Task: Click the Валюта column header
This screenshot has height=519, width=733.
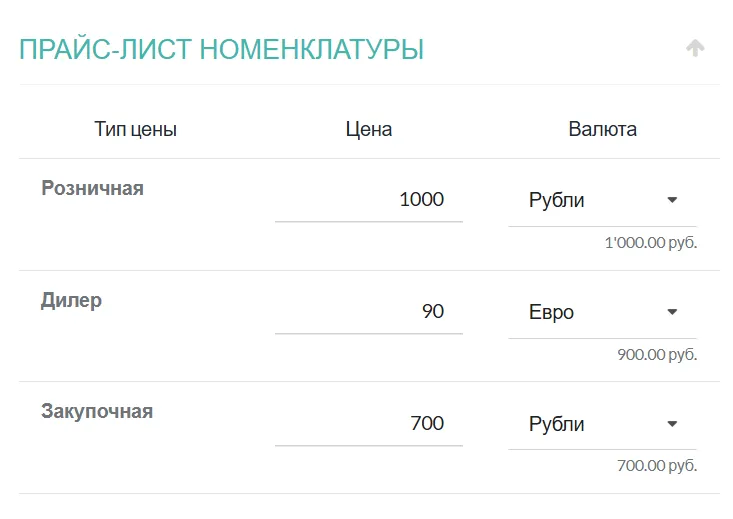Action: 602,129
